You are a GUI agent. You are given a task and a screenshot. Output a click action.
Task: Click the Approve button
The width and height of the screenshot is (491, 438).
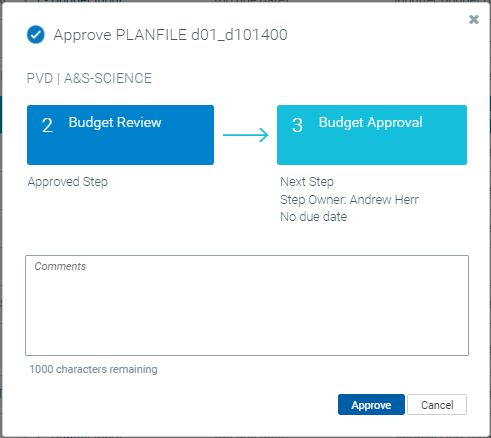pyautogui.click(x=371, y=405)
